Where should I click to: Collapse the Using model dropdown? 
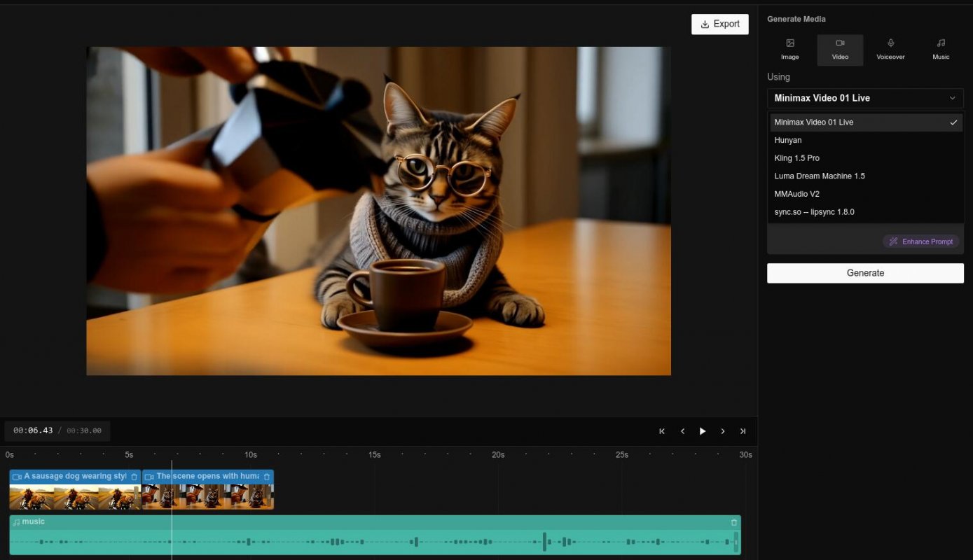(x=952, y=98)
